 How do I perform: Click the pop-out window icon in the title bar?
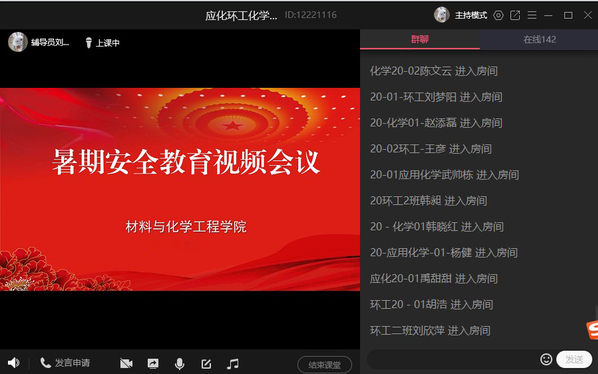(515, 15)
